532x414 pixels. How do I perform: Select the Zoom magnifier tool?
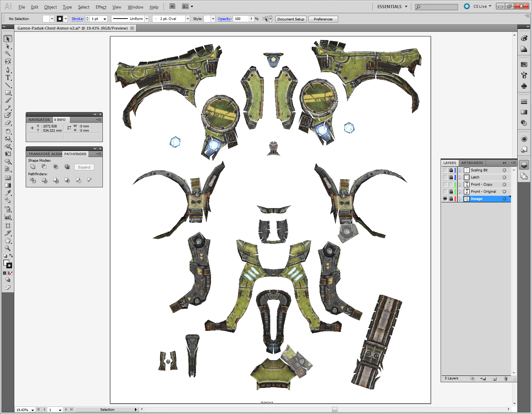7,248
